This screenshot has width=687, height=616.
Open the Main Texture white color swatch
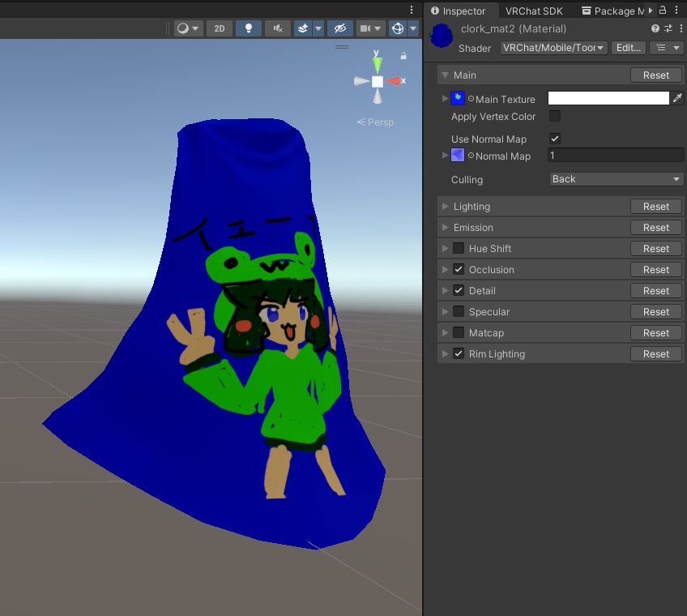click(608, 98)
